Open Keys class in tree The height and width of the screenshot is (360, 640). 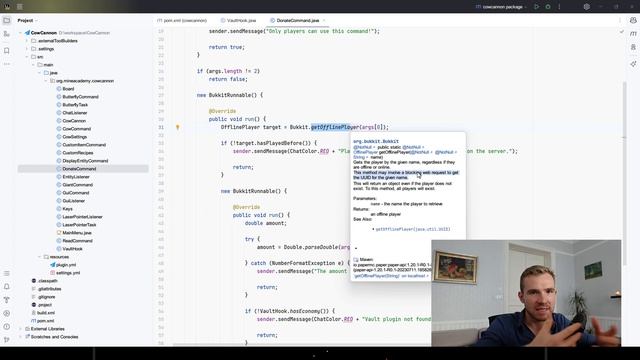click(x=67, y=209)
